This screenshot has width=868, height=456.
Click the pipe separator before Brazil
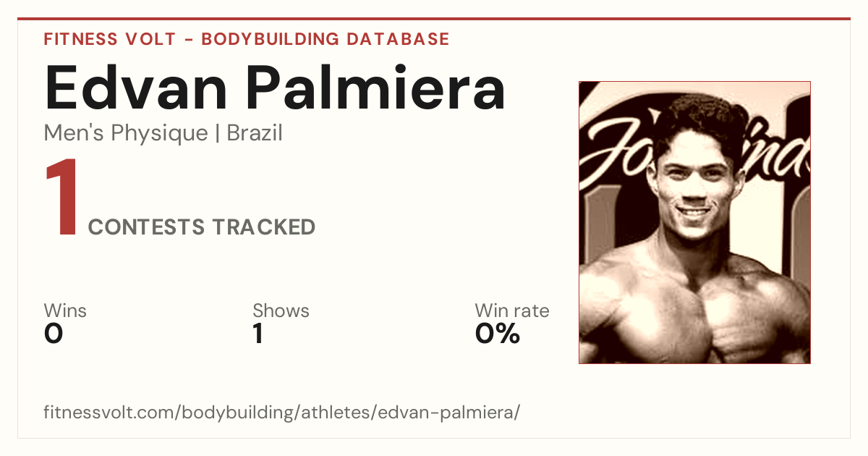coord(218,133)
